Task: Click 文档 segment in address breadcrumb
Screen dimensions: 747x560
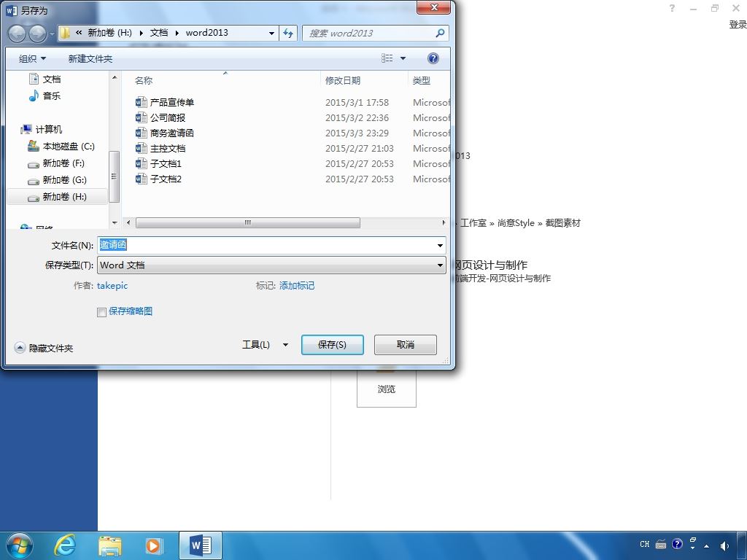Action: (159, 33)
